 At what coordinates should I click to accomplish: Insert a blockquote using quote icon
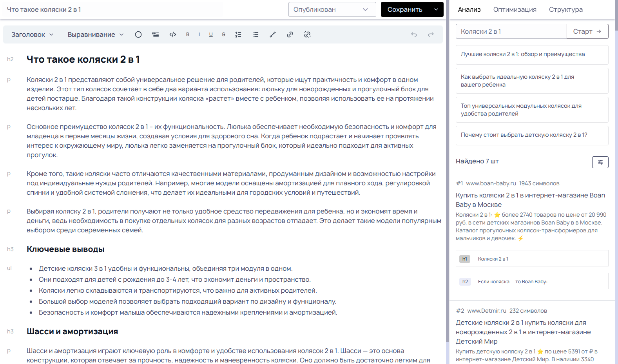click(156, 34)
